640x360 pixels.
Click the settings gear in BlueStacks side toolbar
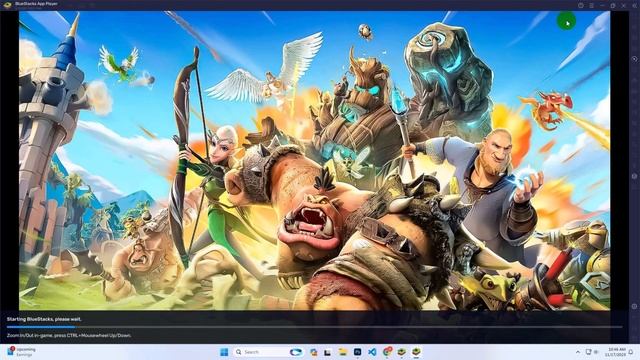[634, 306]
